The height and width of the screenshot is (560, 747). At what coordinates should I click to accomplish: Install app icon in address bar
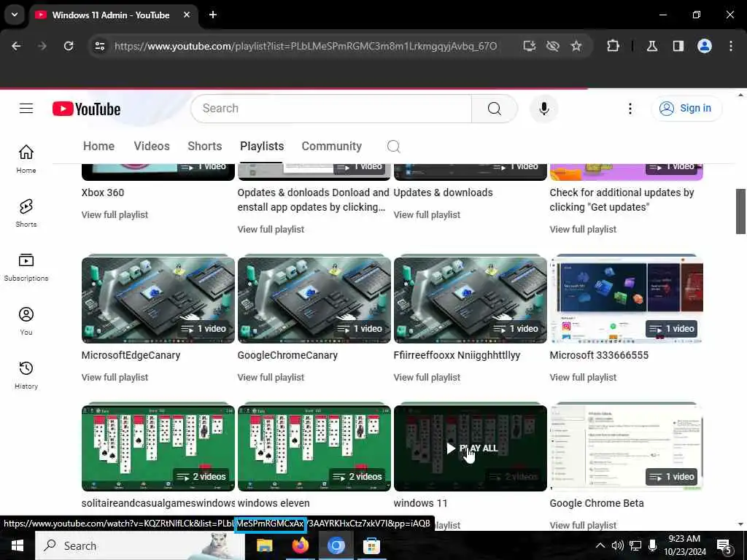tap(530, 46)
